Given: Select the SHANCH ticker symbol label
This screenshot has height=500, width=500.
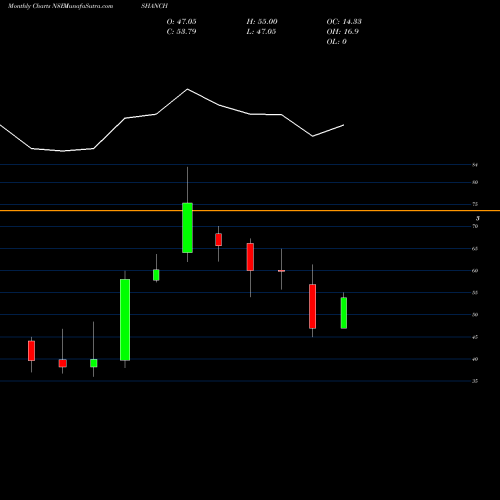Looking at the screenshot, I should coord(154,6).
